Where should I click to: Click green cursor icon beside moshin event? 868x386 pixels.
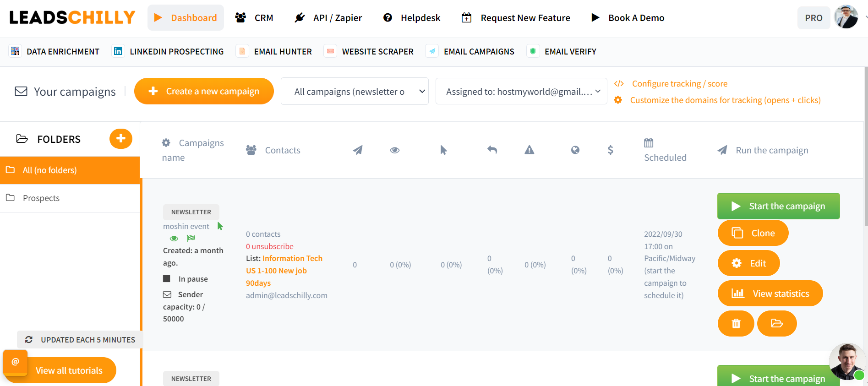tap(220, 226)
